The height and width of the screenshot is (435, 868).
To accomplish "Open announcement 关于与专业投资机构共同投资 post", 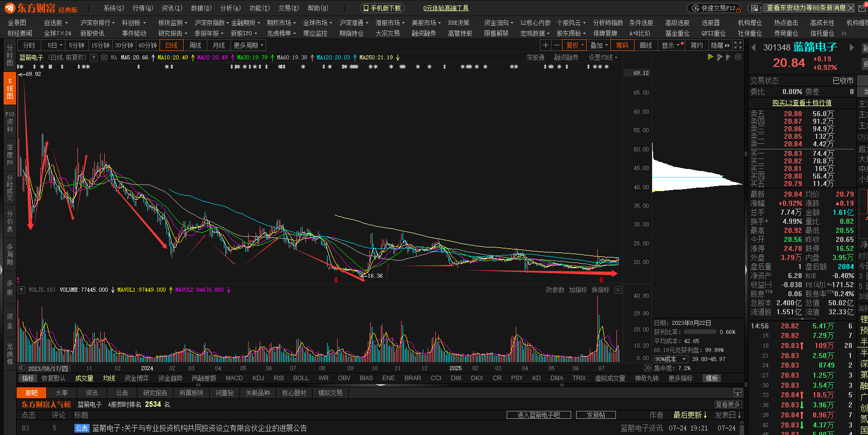I will [x=199, y=428].
